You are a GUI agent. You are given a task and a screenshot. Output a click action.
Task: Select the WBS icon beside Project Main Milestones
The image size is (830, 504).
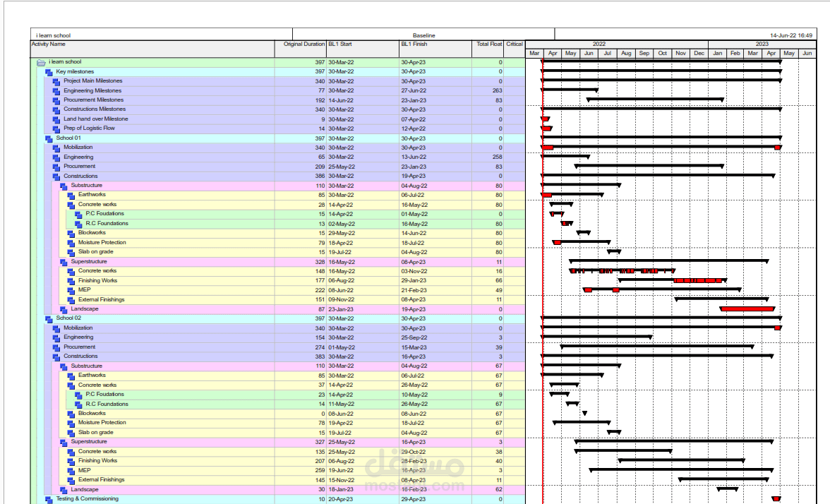click(56, 82)
